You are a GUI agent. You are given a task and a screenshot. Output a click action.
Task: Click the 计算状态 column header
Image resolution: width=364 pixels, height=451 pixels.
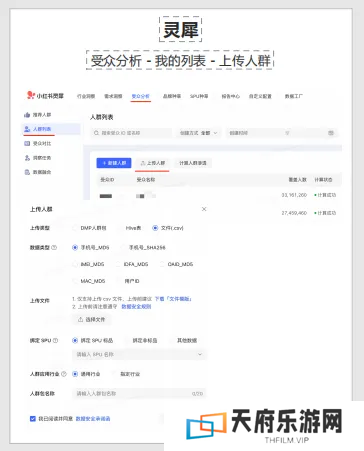click(x=323, y=180)
